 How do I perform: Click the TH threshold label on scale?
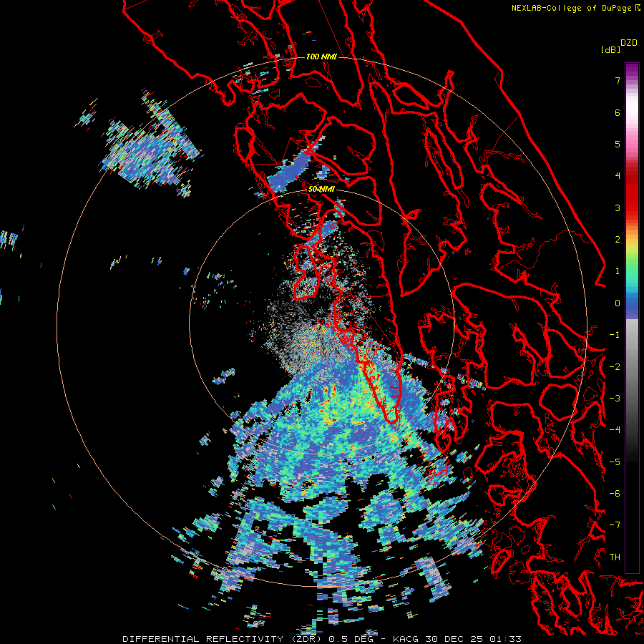[x=615, y=557]
